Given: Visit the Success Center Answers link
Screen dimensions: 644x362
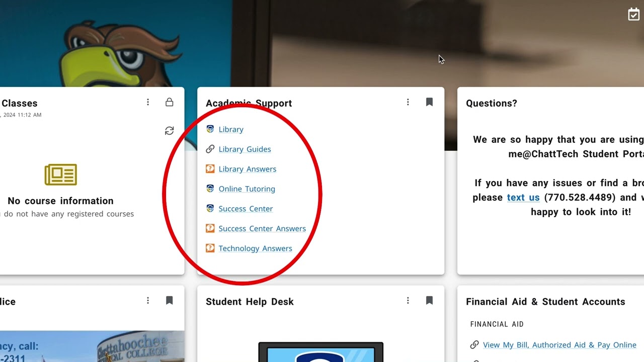Looking at the screenshot, I should (x=262, y=228).
